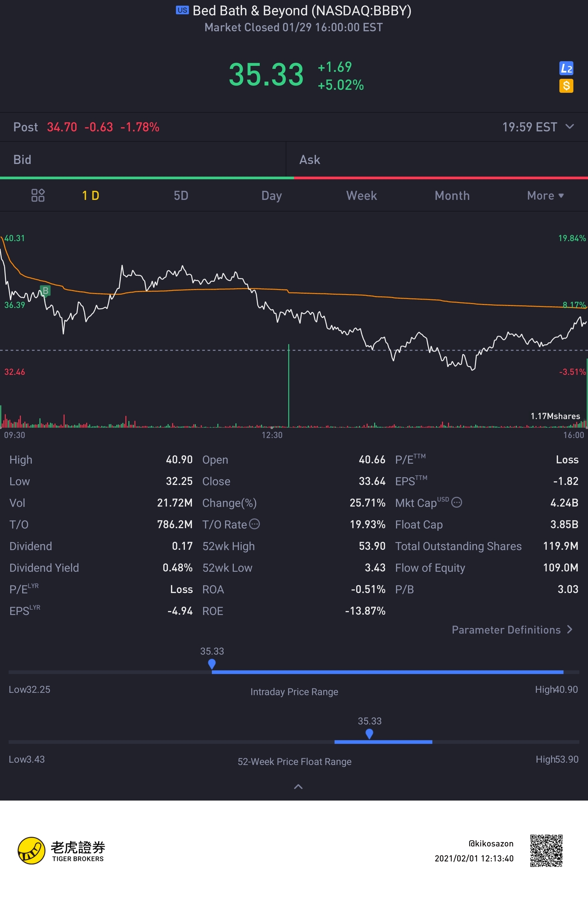The image size is (588, 901).
Task: Tap Total Outstanding Shares 119.9M value
Action: point(561,545)
